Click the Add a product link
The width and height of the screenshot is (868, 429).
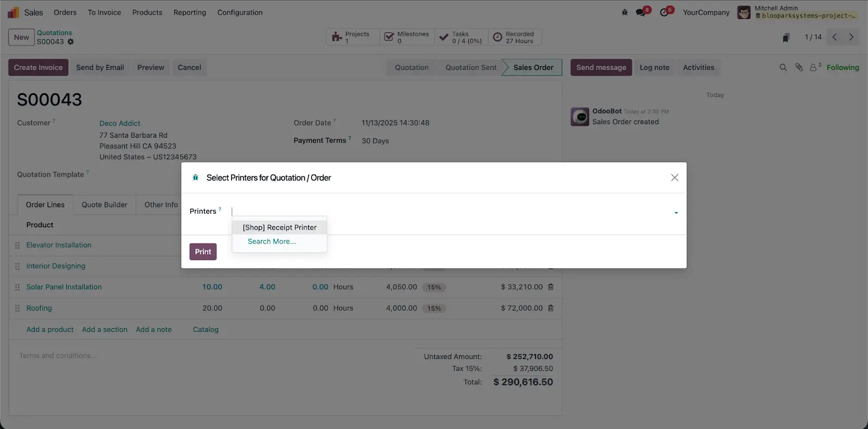coord(50,329)
